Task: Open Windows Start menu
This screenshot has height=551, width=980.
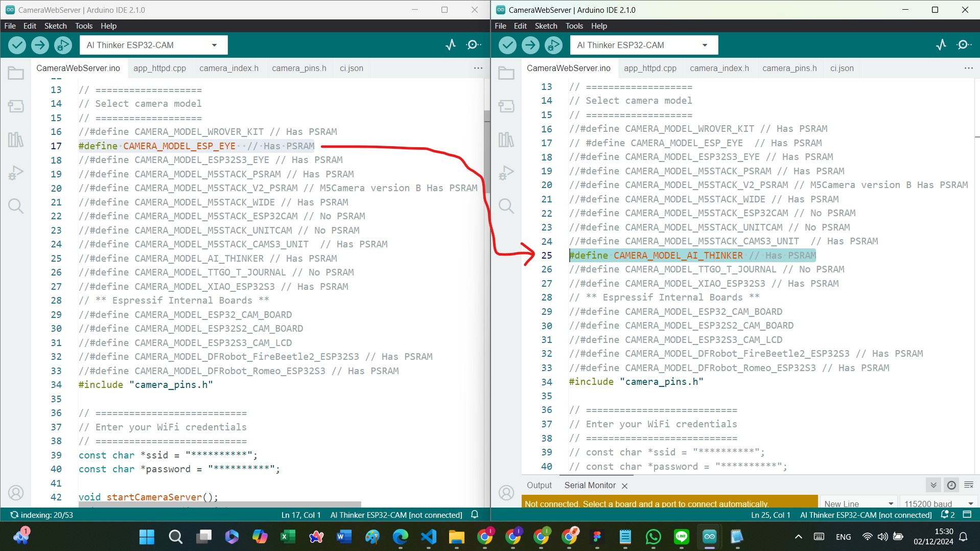Action: point(147,537)
